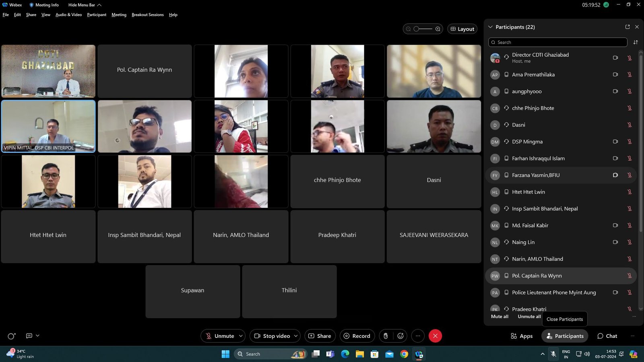This screenshot has height=362, width=644.
Task: Click the red leave meeting button
Action: click(435, 336)
